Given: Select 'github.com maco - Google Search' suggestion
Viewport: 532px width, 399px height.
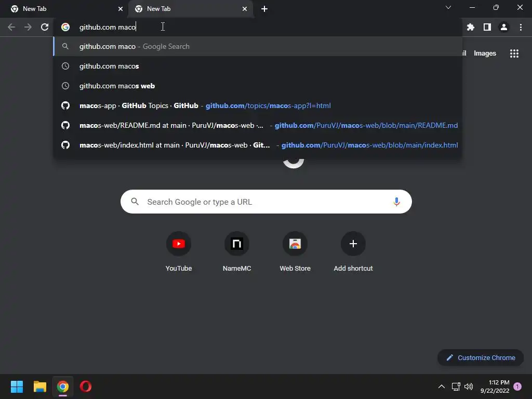Looking at the screenshot, I should coord(258,46).
